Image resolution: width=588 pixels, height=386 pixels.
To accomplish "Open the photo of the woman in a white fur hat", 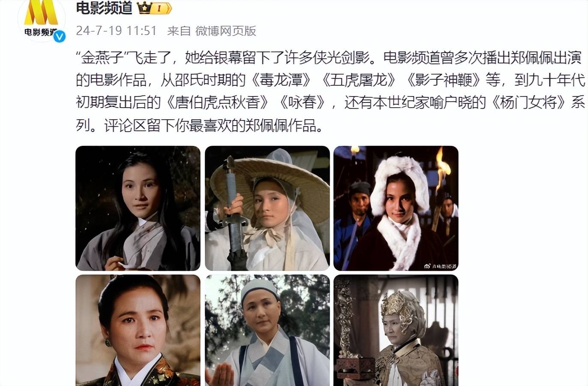I will (396, 208).
